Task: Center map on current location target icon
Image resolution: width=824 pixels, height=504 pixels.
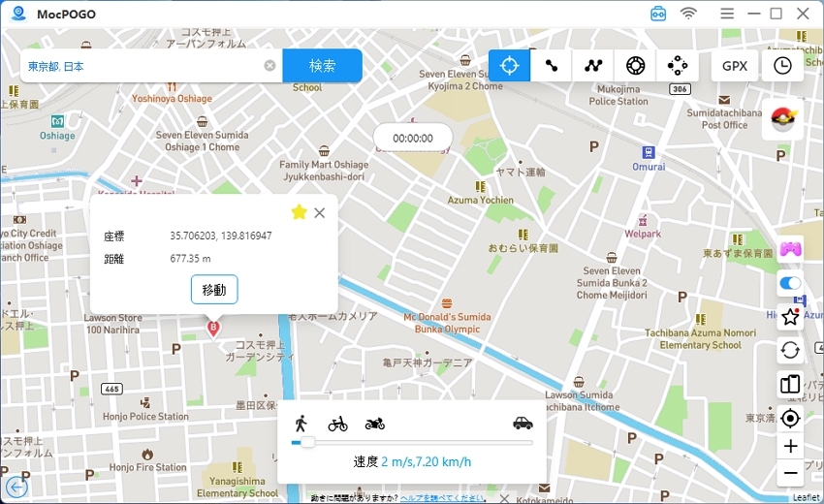Action: point(790,419)
